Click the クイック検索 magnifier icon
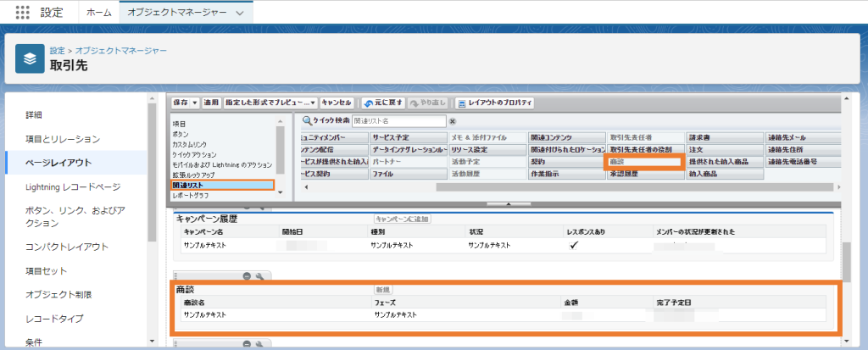 (x=308, y=120)
